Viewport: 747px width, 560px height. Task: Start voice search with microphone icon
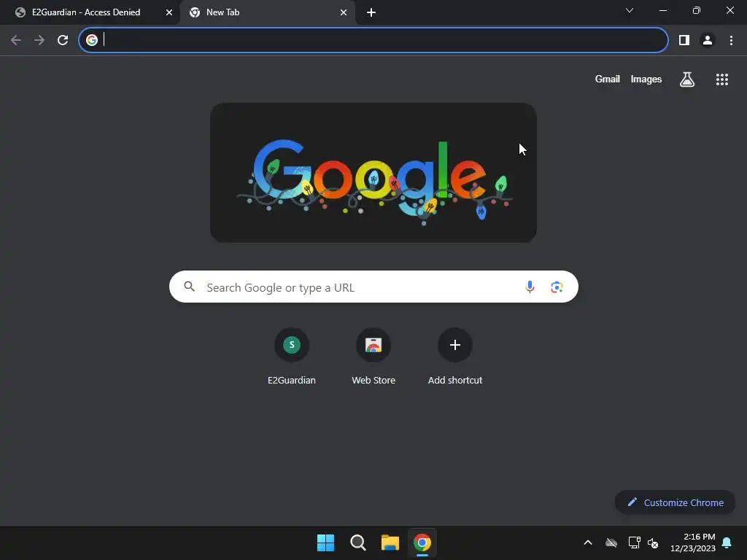[x=530, y=287]
